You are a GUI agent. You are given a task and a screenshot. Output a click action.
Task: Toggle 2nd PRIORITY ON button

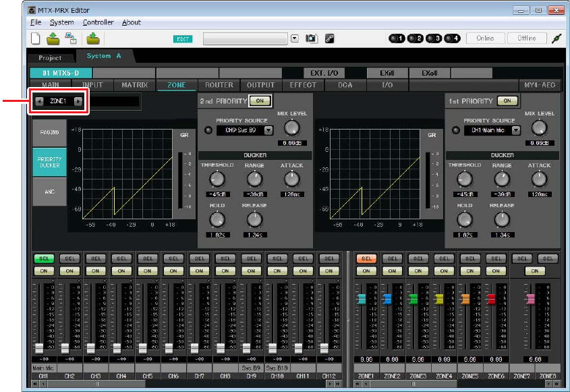[259, 101]
